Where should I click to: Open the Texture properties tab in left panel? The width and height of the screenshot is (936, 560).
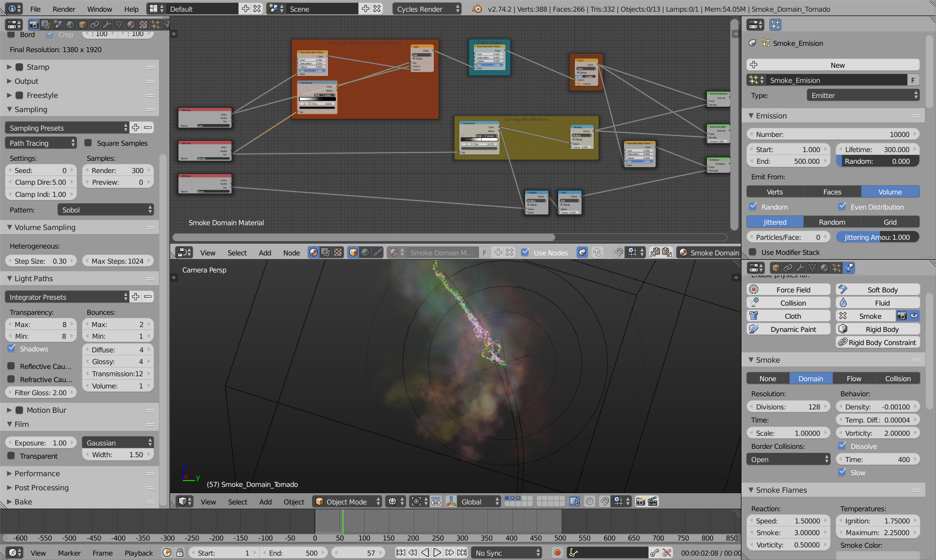(143, 24)
